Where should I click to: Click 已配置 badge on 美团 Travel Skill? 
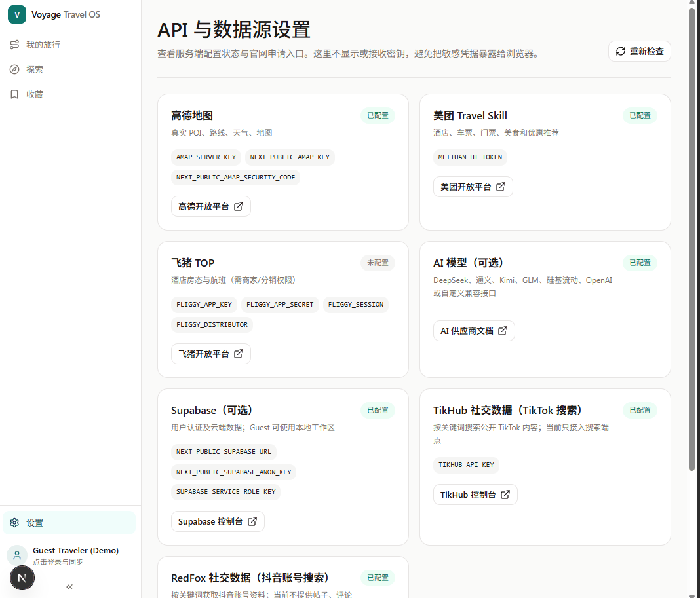click(640, 115)
